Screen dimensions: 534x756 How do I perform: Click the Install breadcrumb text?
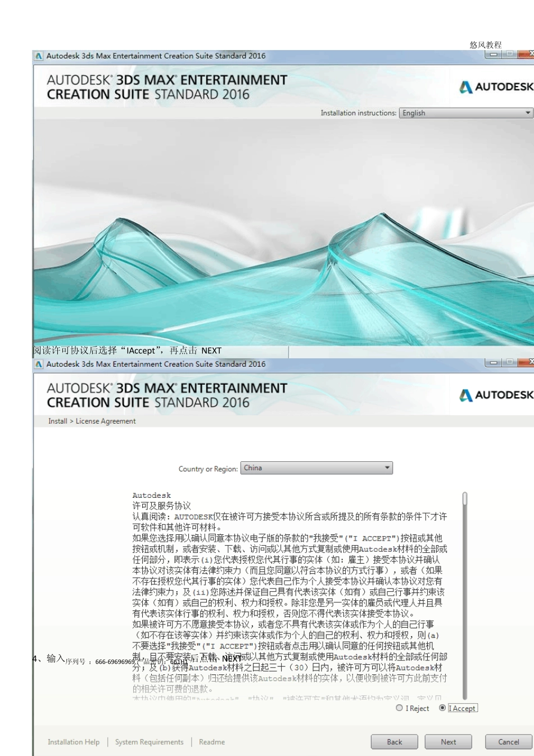tap(57, 421)
